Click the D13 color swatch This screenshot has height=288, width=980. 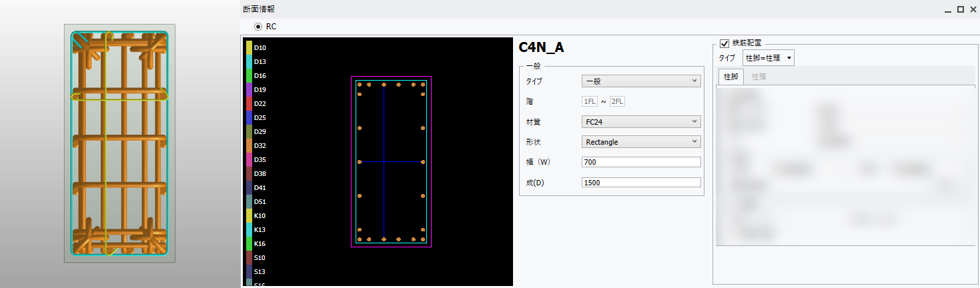(x=249, y=61)
